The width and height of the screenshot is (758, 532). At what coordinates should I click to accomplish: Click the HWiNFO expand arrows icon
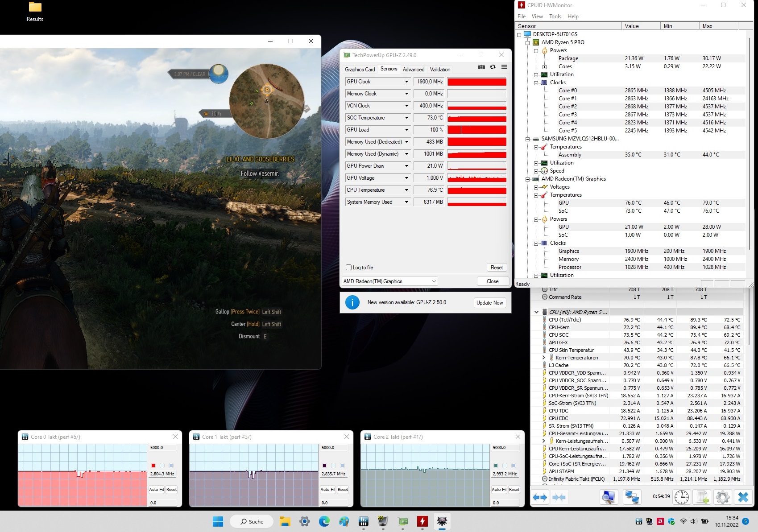pyautogui.click(x=540, y=497)
